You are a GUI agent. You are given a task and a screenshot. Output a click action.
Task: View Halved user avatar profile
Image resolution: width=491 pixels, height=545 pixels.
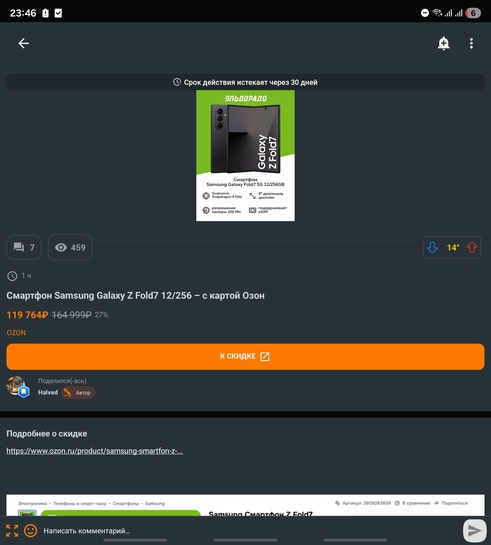[x=17, y=386]
